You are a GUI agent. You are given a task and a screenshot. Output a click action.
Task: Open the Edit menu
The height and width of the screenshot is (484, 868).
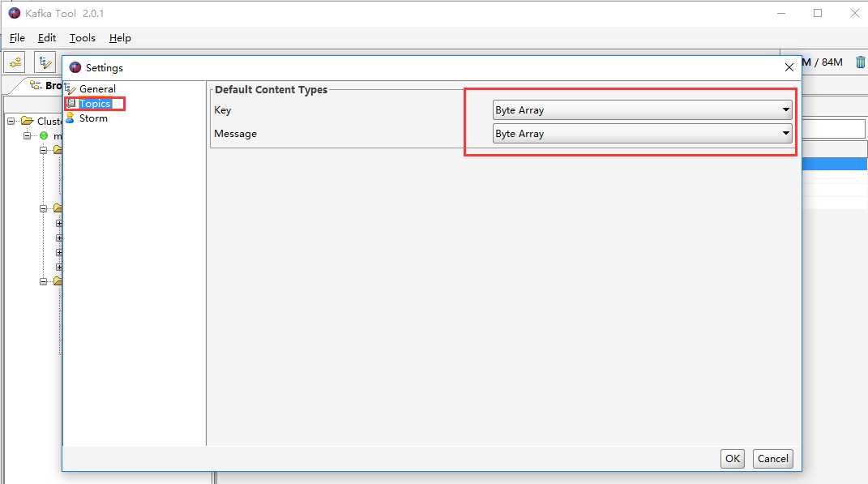coord(46,37)
